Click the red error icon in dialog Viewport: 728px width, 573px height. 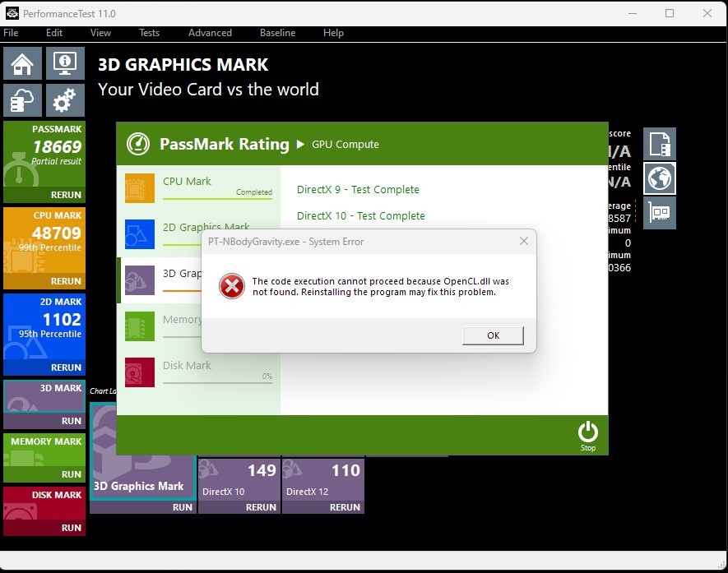coord(232,286)
